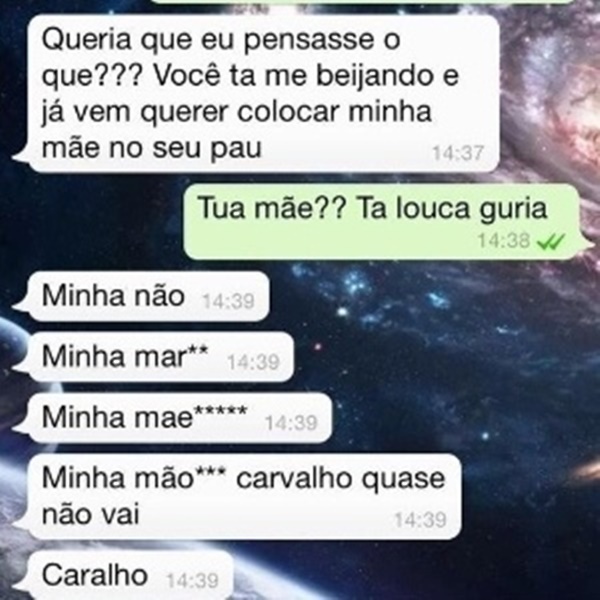600x600 pixels.
Task: Tap the 14:39 timestamp beside 'Minha mae*****'
Action: [x=291, y=423]
